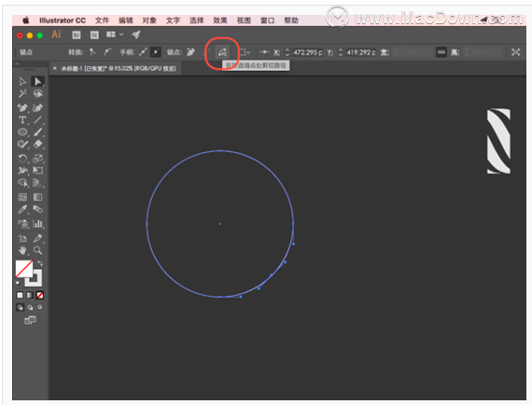This screenshot has width=532, height=405.
Task: Select the Artboard tool
Action: tap(22, 238)
